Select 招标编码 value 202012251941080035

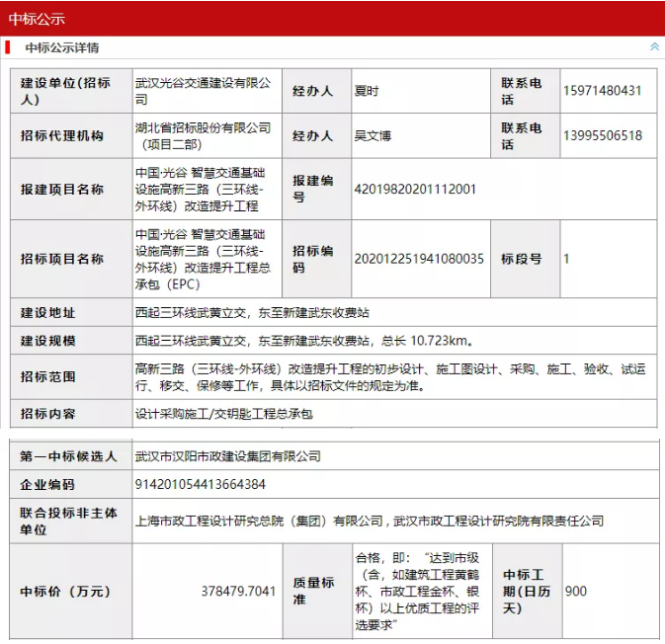(x=419, y=259)
